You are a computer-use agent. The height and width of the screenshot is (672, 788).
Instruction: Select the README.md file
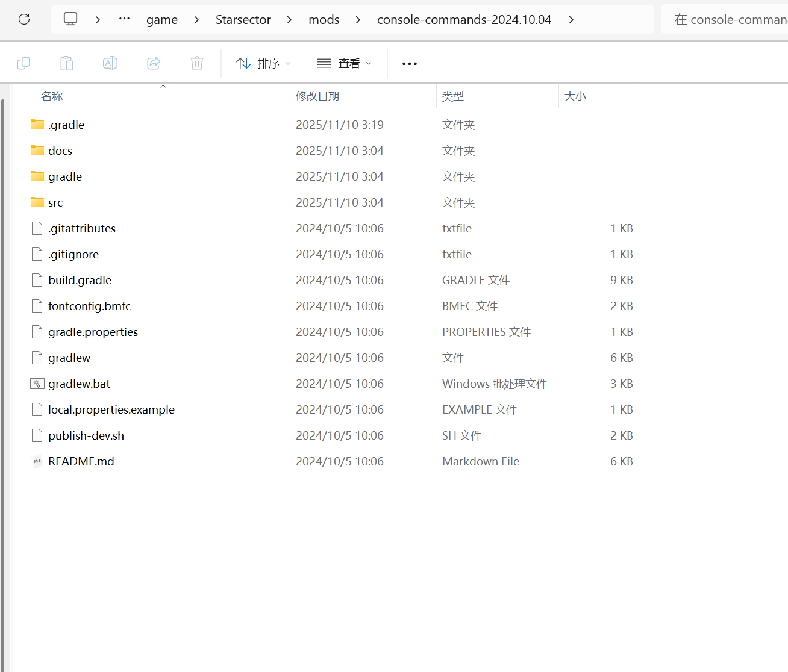pyautogui.click(x=81, y=462)
